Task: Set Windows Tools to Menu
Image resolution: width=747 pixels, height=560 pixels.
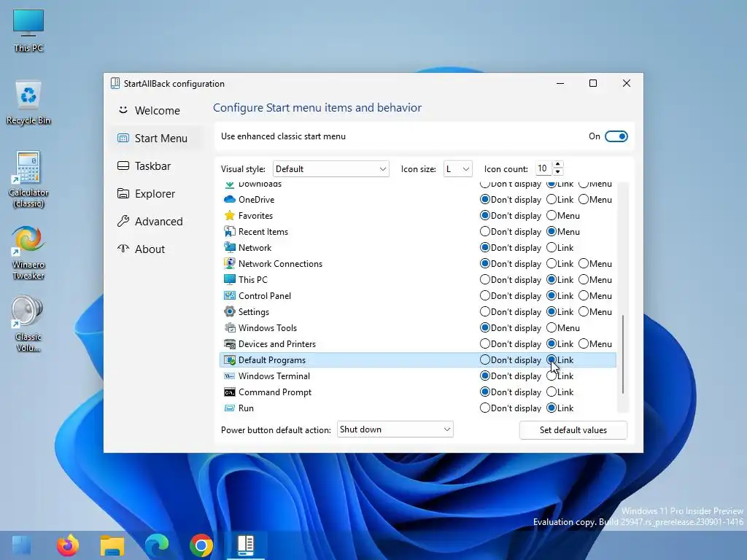Action: (x=551, y=327)
